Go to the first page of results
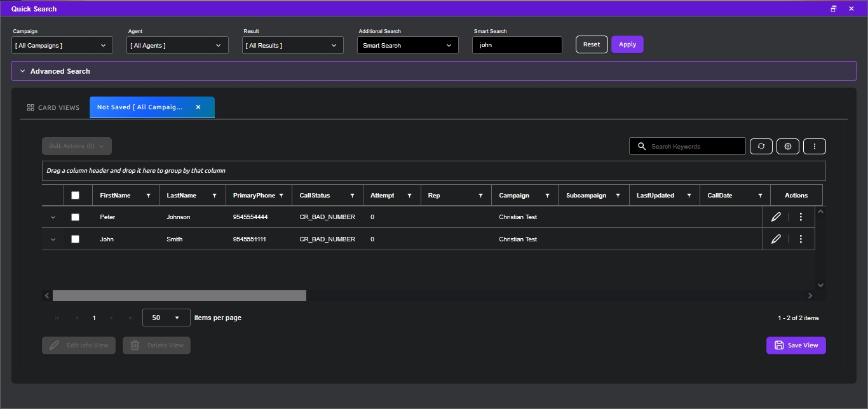The height and width of the screenshot is (409, 868). tap(57, 318)
